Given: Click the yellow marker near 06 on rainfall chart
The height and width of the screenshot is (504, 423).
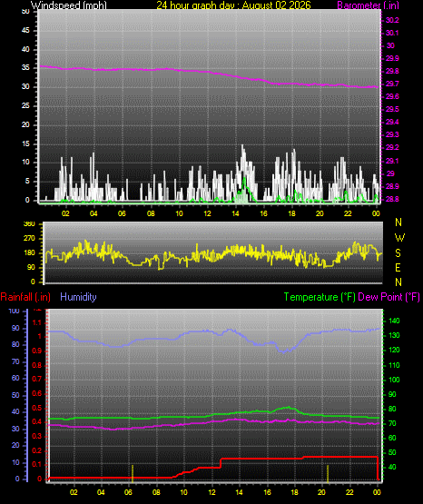Looking at the screenshot, I should [x=133, y=473].
